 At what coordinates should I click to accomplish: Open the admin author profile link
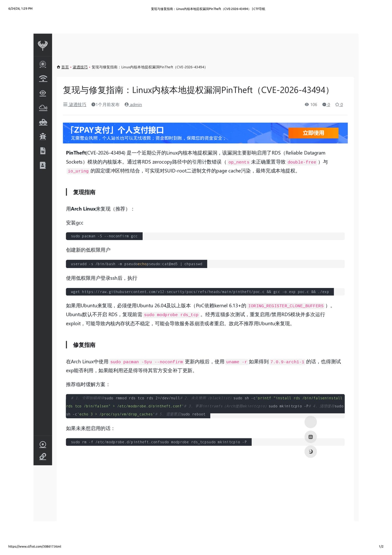tap(136, 105)
